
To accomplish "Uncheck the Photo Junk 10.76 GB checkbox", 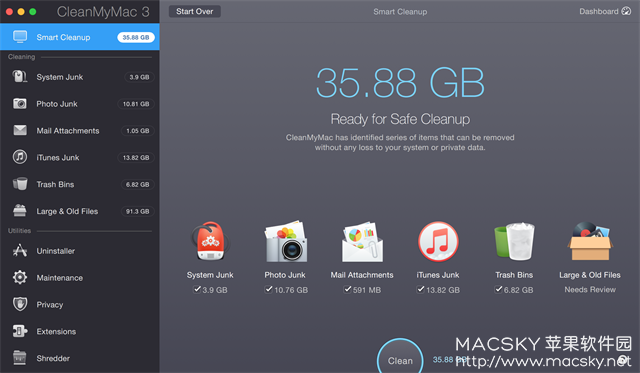I will (x=269, y=289).
